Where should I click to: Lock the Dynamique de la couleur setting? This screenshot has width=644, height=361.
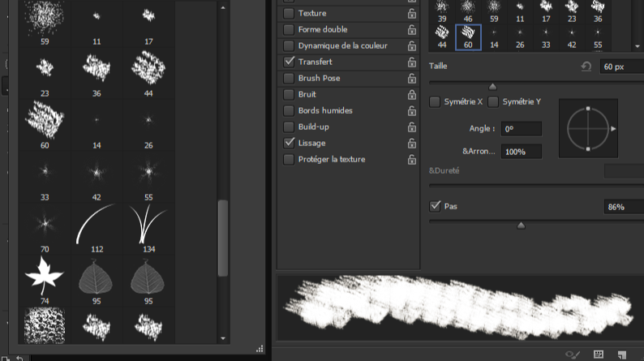tap(411, 46)
